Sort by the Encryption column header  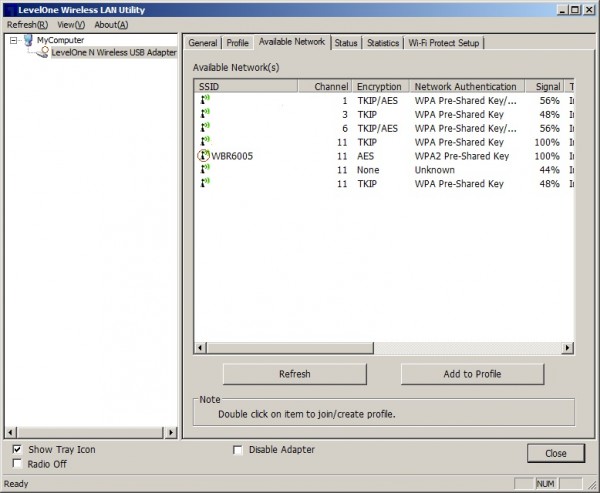click(381, 87)
